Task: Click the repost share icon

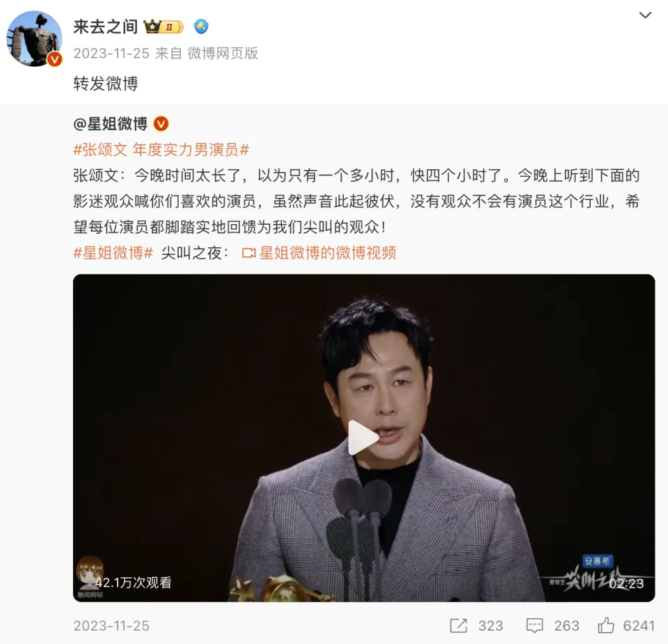Action: tap(459, 625)
